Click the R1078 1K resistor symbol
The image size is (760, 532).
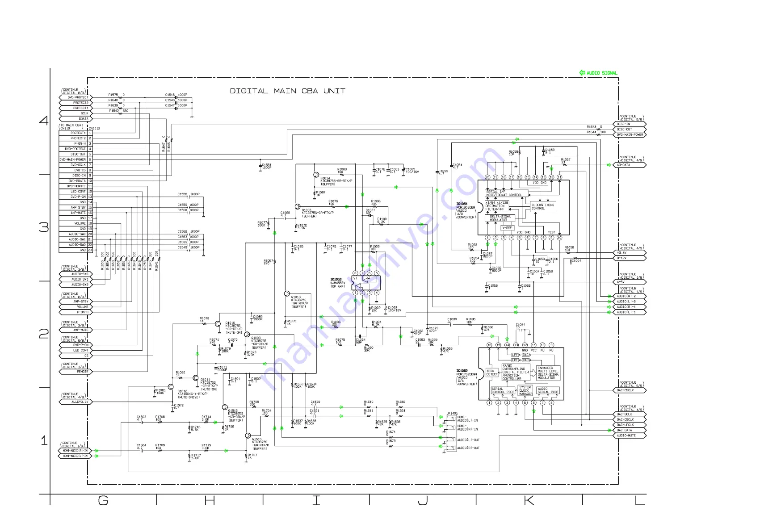[x=205, y=324]
